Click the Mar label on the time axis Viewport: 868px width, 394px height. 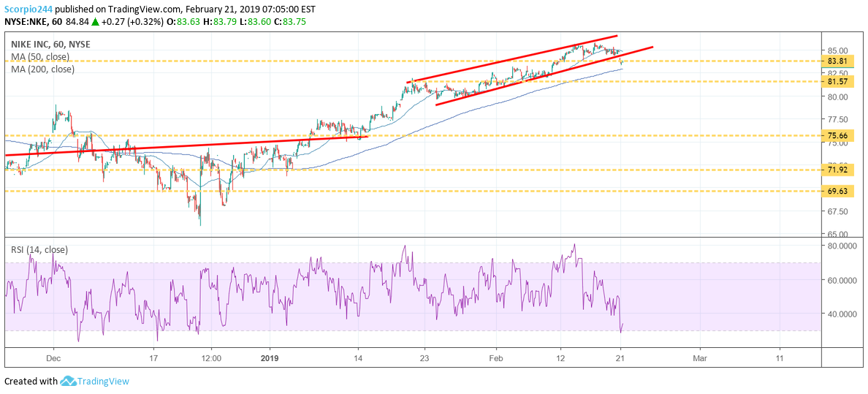click(x=700, y=358)
